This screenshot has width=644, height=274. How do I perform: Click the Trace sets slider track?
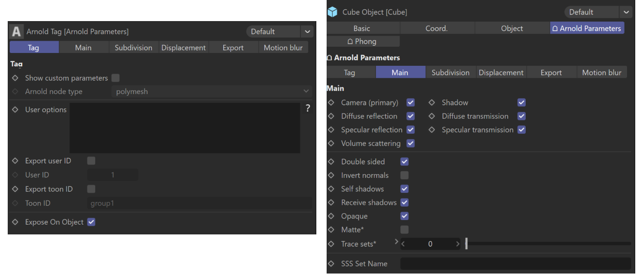[x=548, y=244]
